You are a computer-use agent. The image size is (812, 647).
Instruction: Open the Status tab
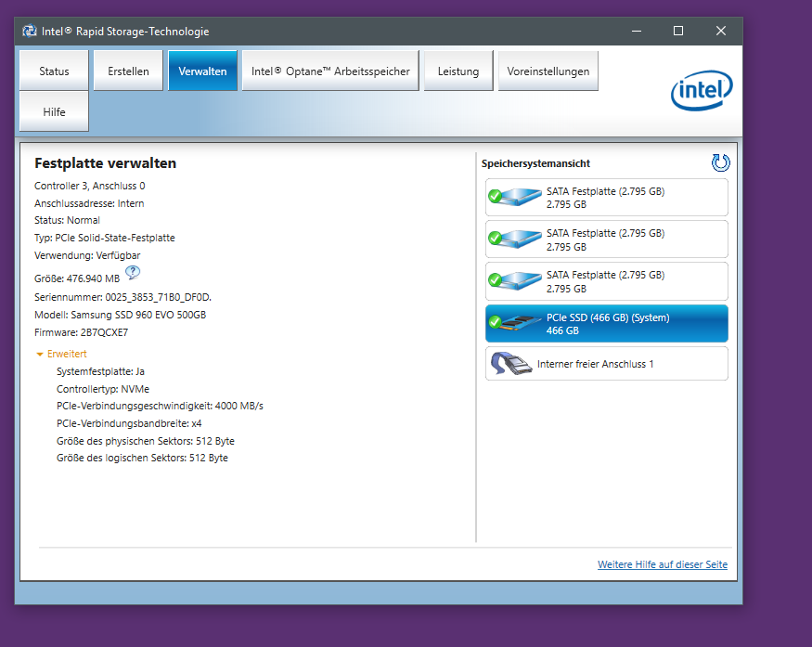pos(54,71)
